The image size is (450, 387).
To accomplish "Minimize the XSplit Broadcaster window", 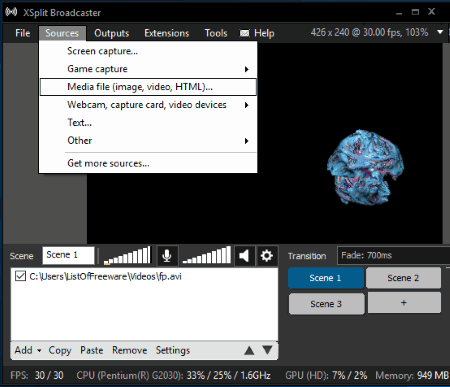I will tap(399, 13).
